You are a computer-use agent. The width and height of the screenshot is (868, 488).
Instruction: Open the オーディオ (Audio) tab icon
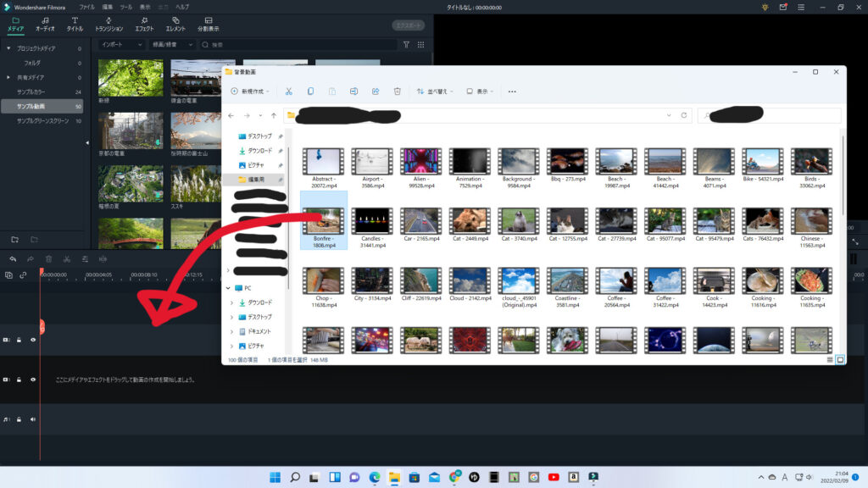click(x=45, y=24)
